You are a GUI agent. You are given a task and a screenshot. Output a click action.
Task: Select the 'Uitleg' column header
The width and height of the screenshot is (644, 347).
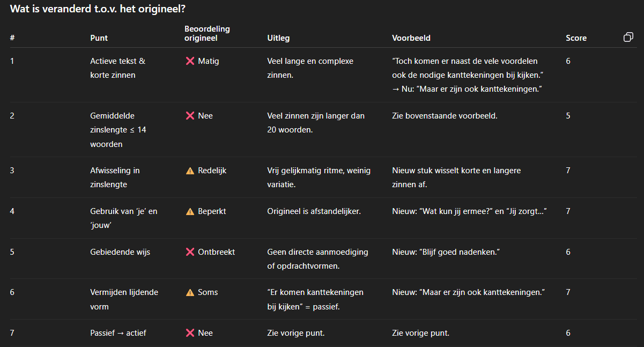click(278, 38)
